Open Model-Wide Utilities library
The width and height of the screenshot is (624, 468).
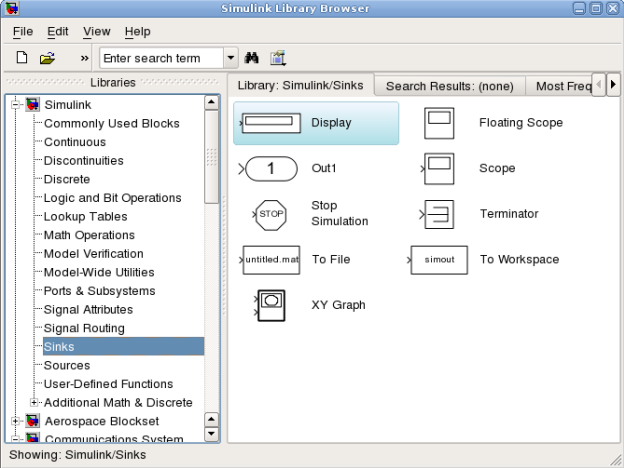click(x=99, y=273)
